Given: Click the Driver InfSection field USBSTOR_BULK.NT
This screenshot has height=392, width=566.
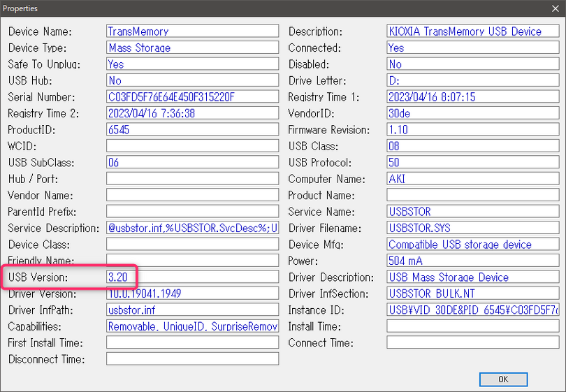Looking at the screenshot, I should [473, 293].
